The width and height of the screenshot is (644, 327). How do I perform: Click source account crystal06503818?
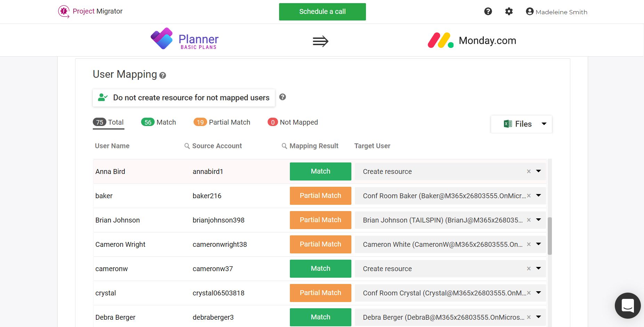click(219, 293)
